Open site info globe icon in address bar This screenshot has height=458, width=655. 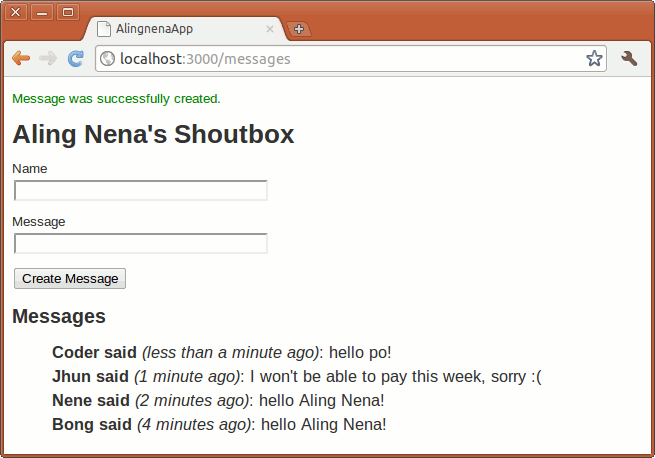point(108,59)
